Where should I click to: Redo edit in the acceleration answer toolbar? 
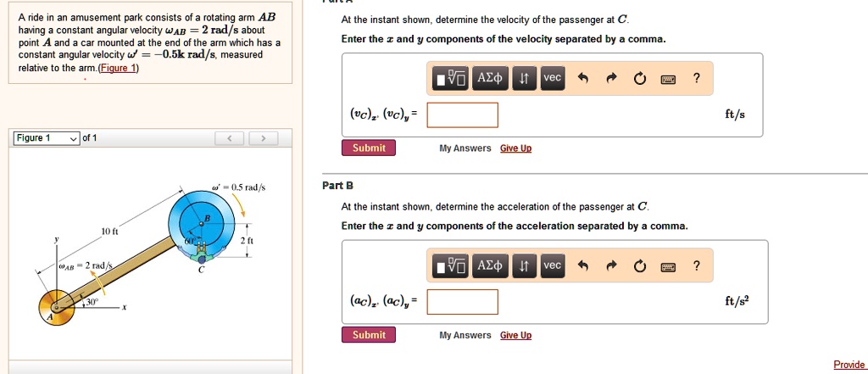(x=611, y=266)
